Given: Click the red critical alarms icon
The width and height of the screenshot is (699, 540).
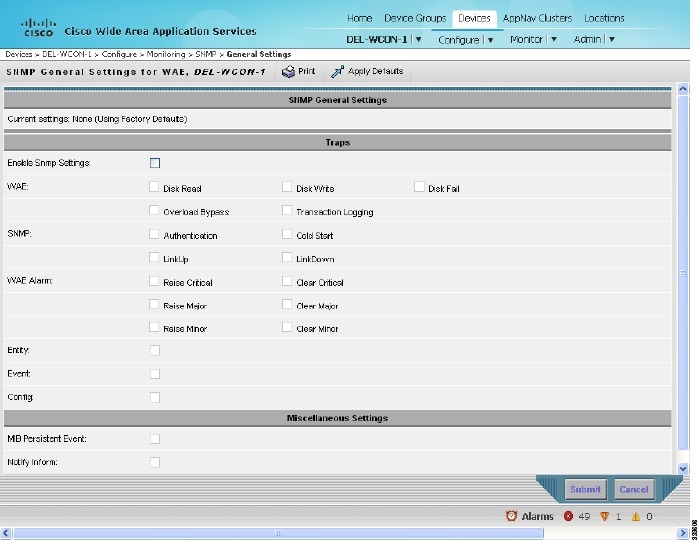Looking at the screenshot, I should point(568,516).
